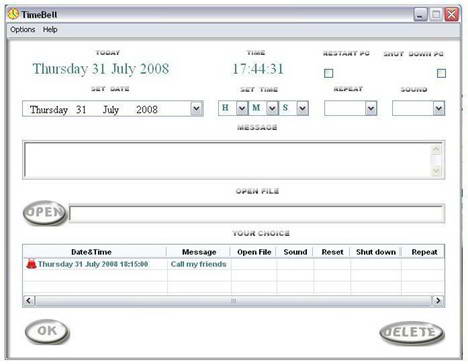Click the year '2008' in Set Date field
This screenshot has width=468, height=364.
coord(147,109)
